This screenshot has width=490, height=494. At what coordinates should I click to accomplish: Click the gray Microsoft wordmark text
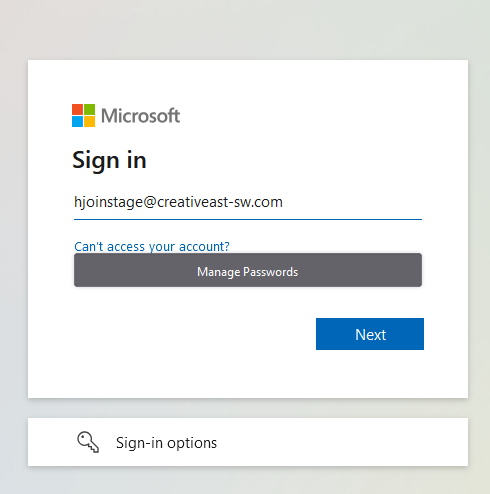[x=140, y=116]
